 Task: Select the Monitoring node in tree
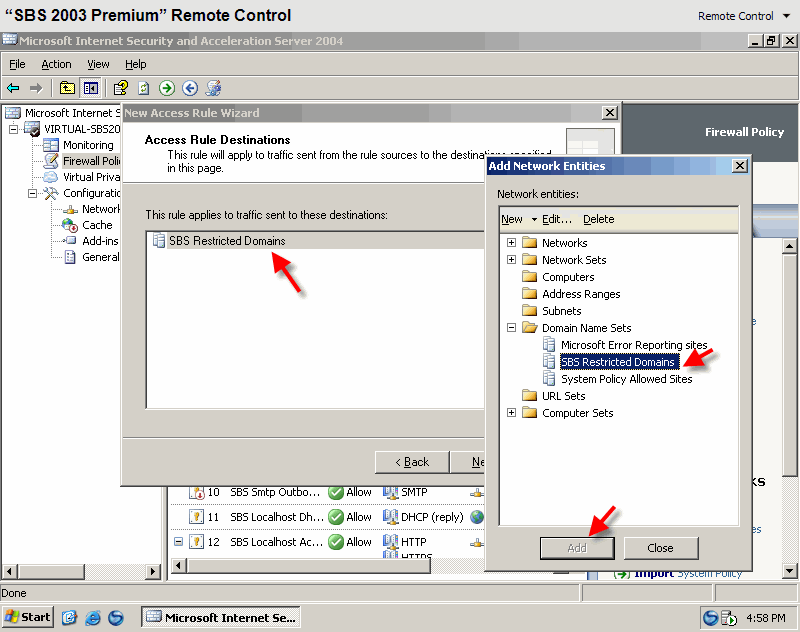88,145
